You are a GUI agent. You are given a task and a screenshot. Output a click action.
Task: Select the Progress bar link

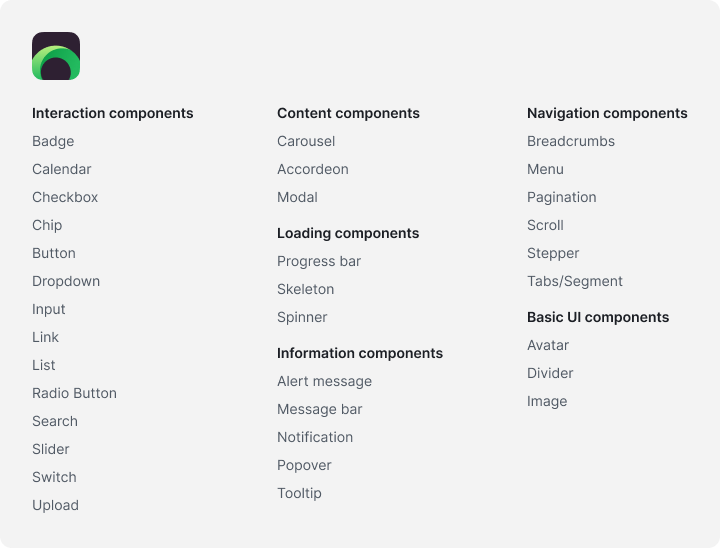pyautogui.click(x=319, y=261)
